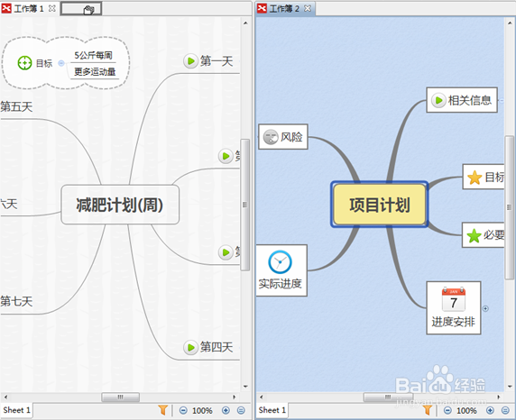Select subtopic 更多运动量
The height and width of the screenshot is (420, 516).
tap(95, 71)
